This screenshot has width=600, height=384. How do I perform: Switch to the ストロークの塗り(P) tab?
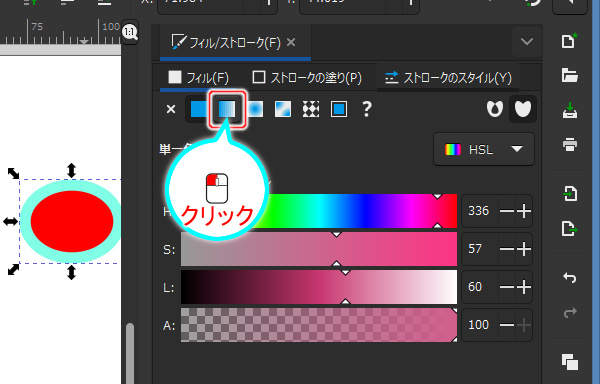[307, 78]
